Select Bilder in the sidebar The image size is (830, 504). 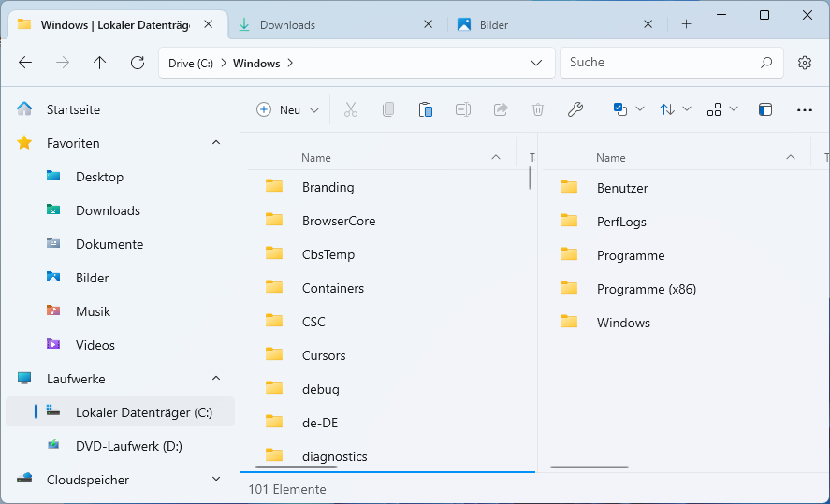point(120,278)
